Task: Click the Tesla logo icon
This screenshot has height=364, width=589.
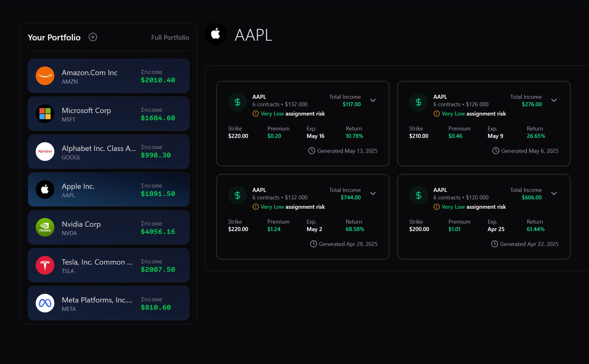Action: click(x=45, y=265)
